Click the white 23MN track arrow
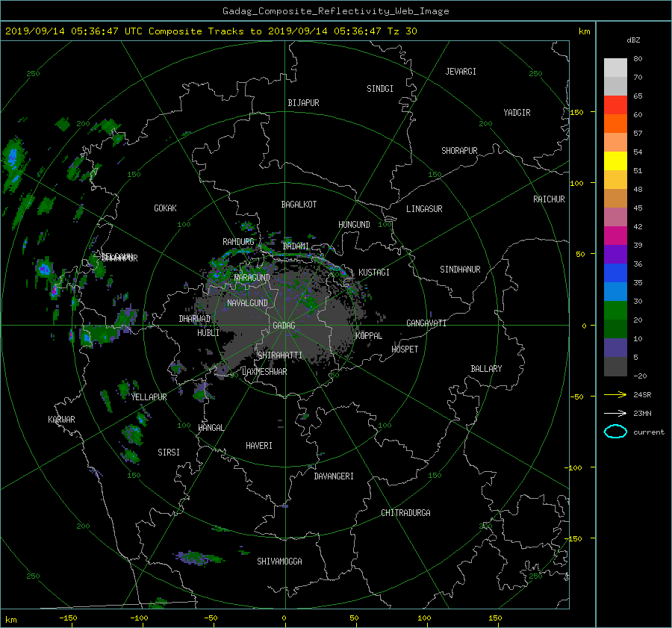 click(615, 413)
